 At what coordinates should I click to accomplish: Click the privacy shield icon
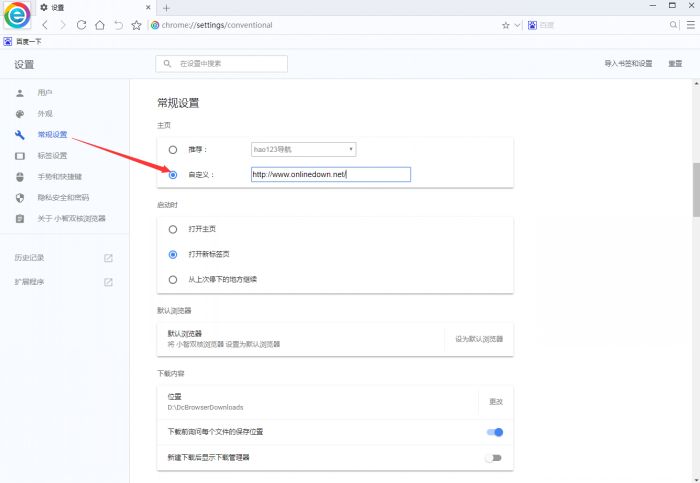click(x=20, y=198)
